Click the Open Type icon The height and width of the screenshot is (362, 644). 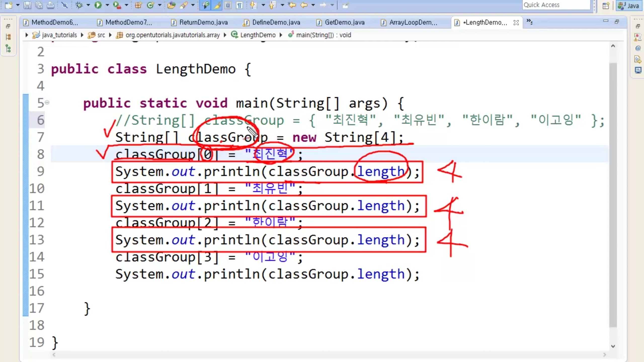click(171, 5)
